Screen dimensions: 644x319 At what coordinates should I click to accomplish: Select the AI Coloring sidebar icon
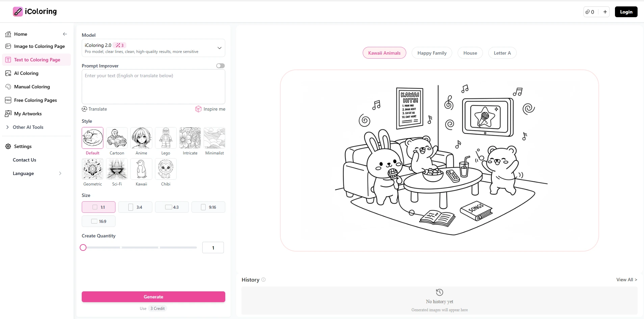coord(8,73)
